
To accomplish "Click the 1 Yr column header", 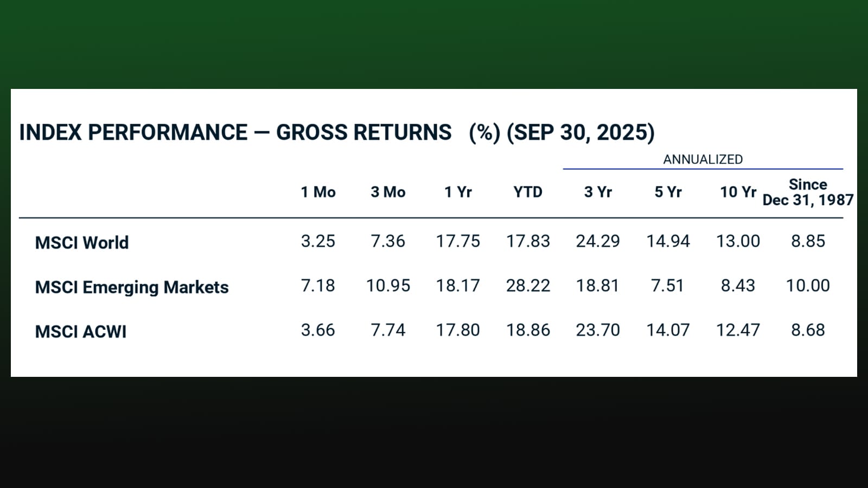I will click(x=458, y=192).
